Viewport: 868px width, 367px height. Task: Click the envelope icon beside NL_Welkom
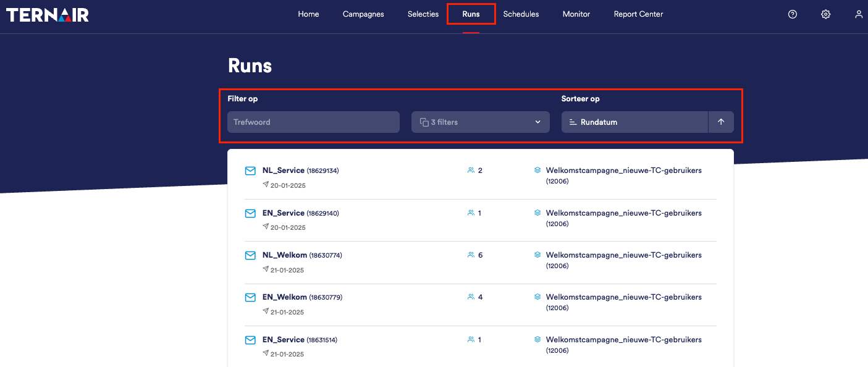tap(250, 255)
